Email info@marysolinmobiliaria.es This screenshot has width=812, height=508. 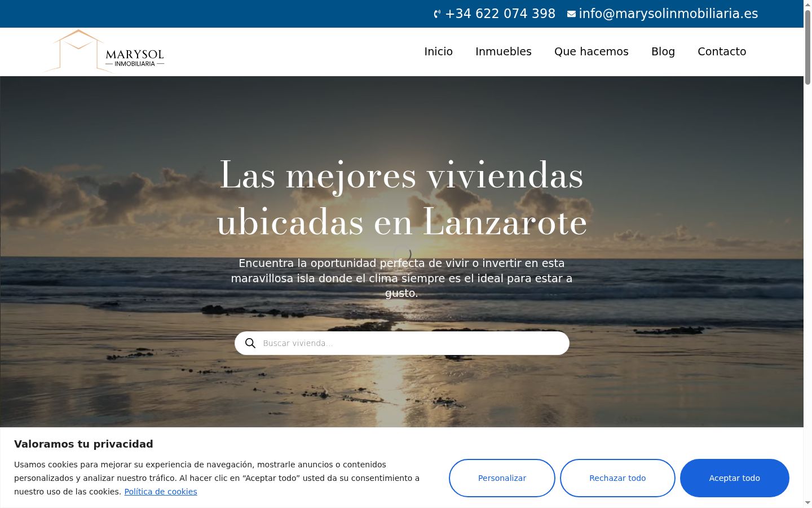[668, 14]
